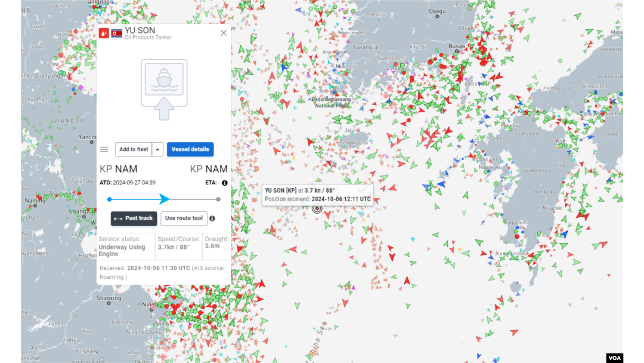
Task: Click the Shaoxing city label on map
Action: click(x=109, y=298)
